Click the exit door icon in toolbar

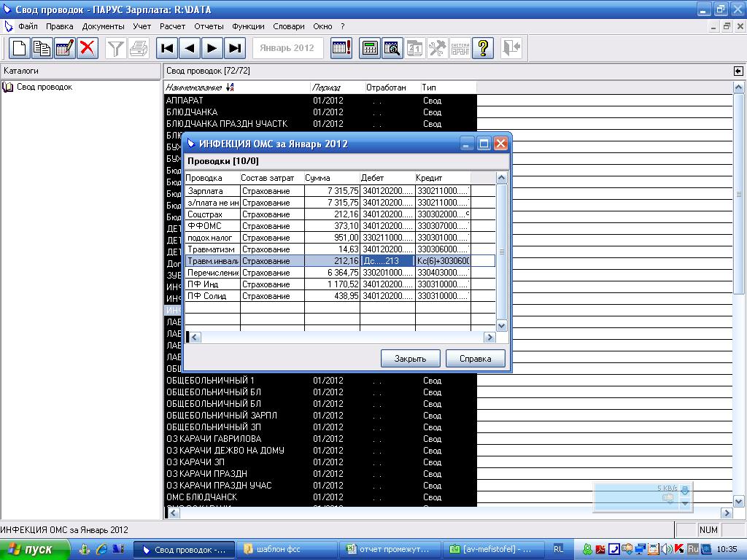[x=511, y=49]
